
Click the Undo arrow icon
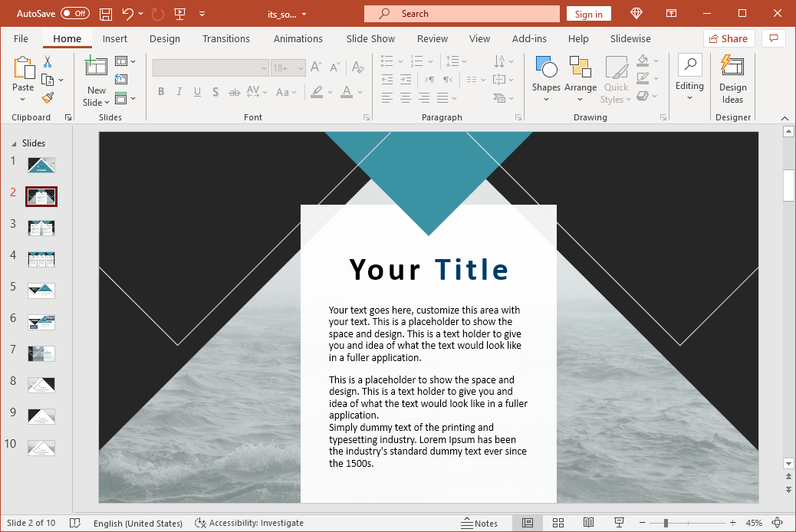coord(128,14)
